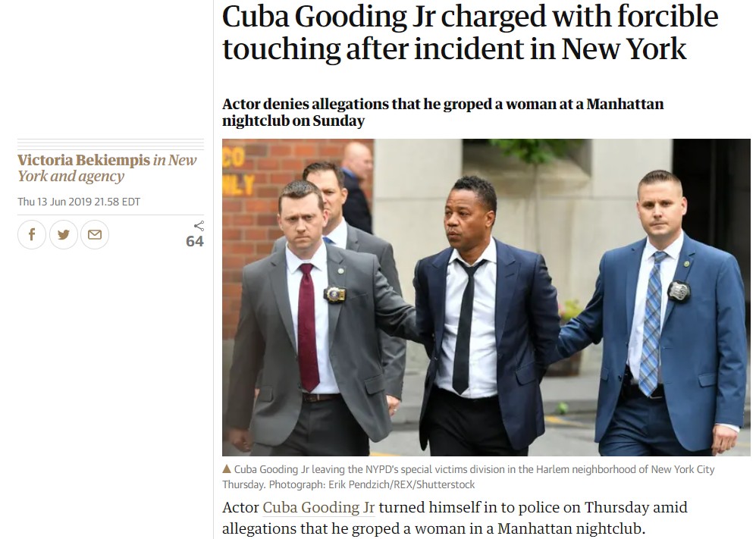
Task: Toggle the caption triangle icon below the photo
Action: (227, 468)
